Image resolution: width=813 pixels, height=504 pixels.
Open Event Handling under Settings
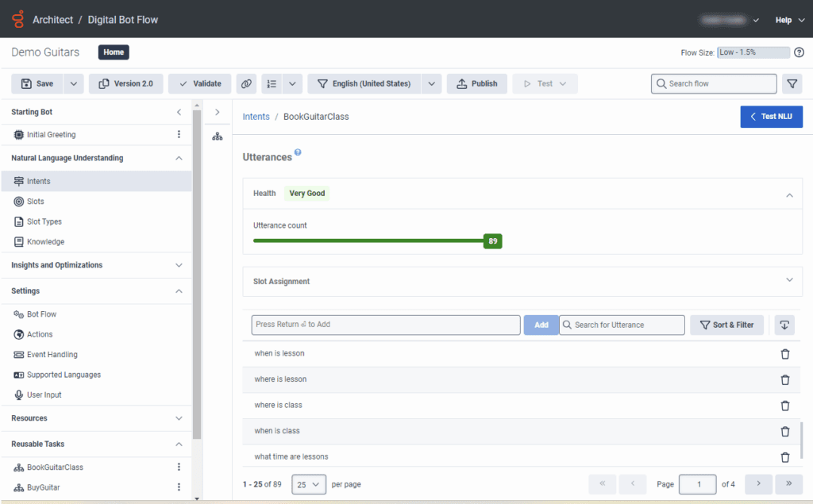coord(52,355)
